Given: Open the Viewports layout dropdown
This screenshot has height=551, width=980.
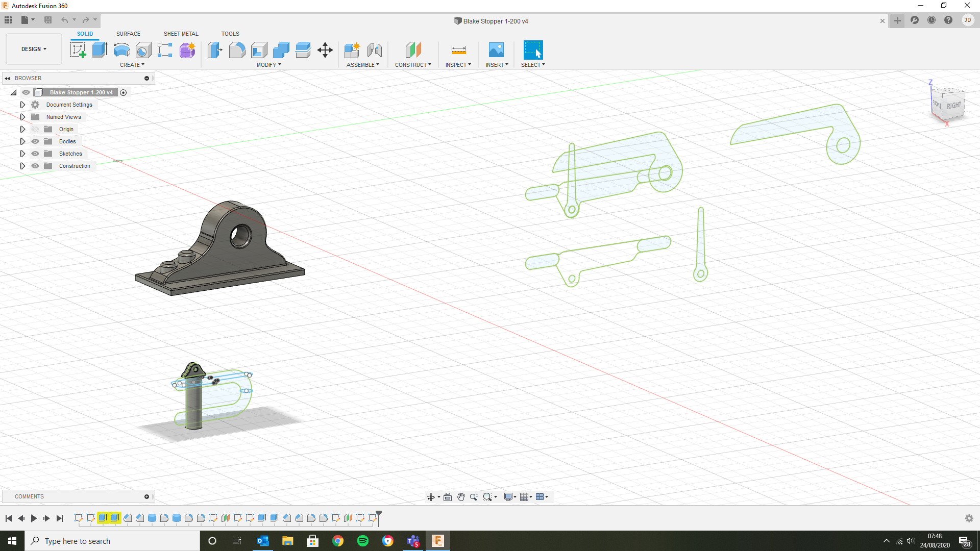Looking at the screenshot, I should pyautogui.click(x=542, y=497).
